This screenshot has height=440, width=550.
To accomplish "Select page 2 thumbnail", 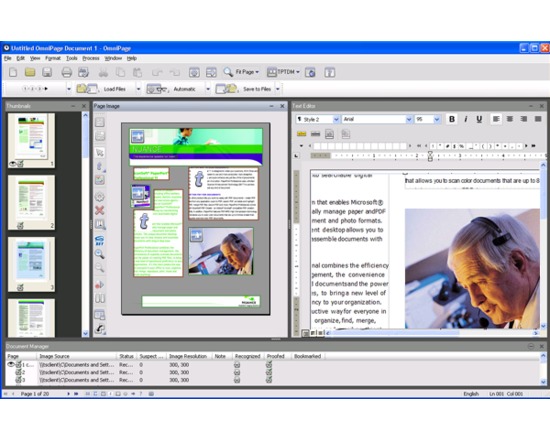I will [x=31, y=202].
